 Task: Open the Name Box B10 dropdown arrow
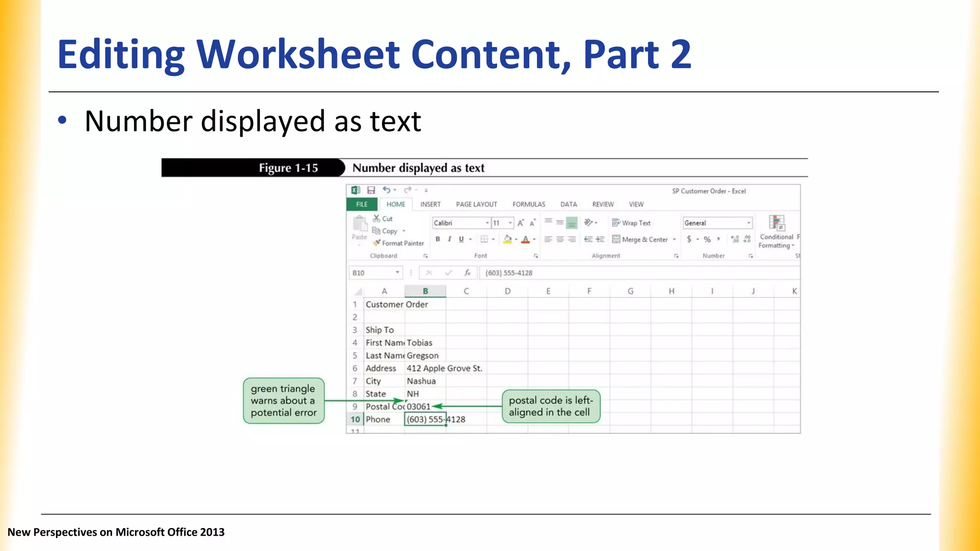[397, 273]
